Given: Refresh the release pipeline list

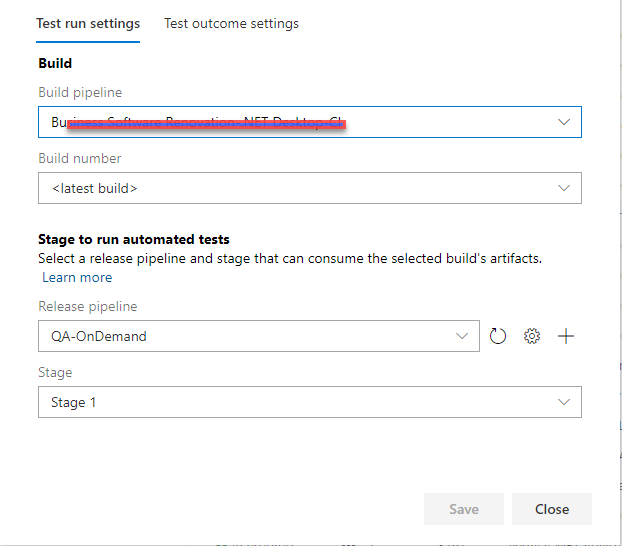Looking at the screenshot, I should 497,336.
